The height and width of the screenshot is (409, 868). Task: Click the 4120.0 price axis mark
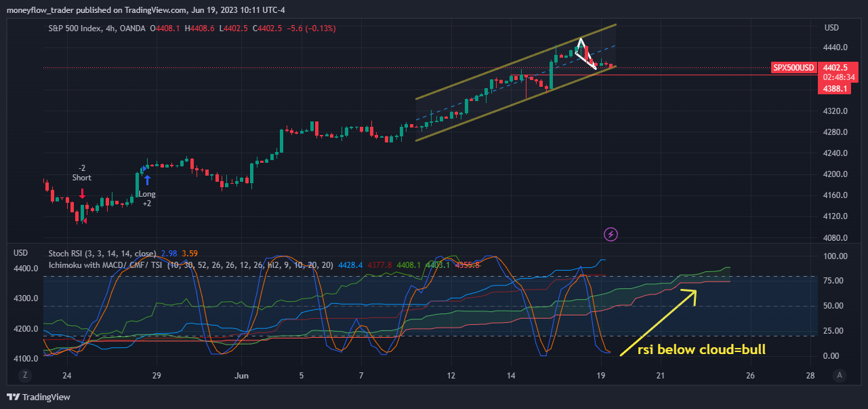pos(837,216)
